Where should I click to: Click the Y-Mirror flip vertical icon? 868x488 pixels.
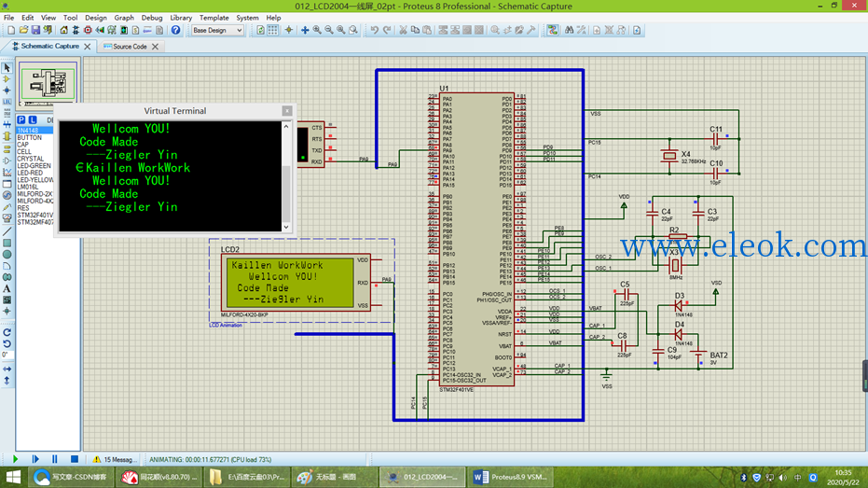(7, 381)
